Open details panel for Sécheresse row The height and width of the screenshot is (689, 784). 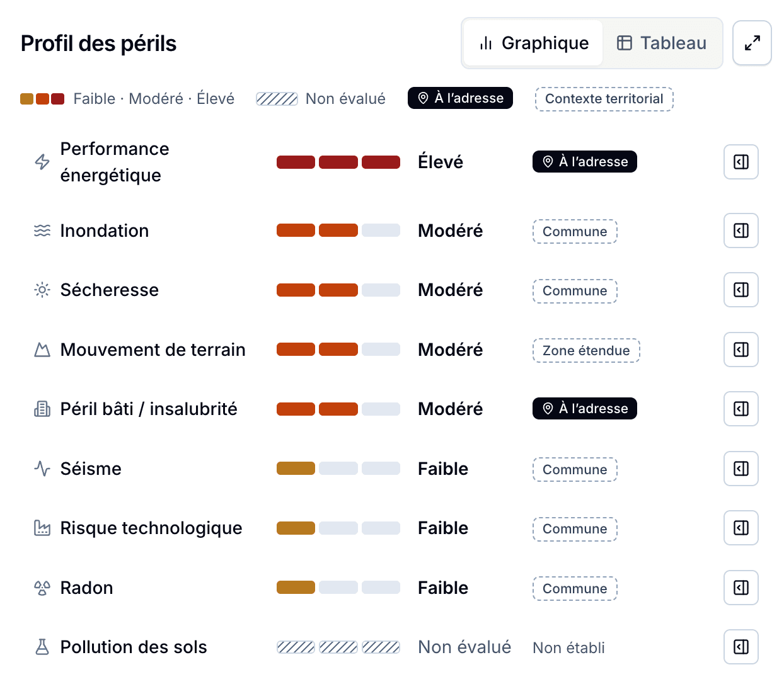(x=741, y=290)
